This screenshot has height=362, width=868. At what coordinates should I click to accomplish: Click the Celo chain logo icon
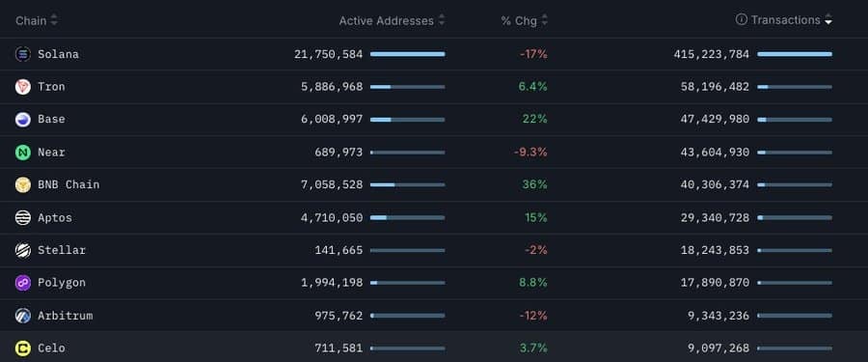23,348
